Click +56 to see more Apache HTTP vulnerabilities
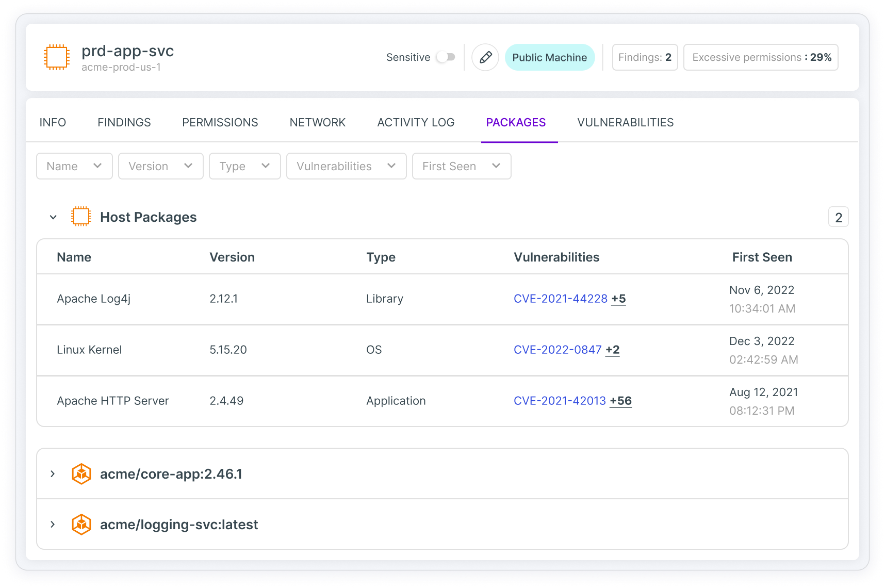The image size is (885, 588). tap(620, 401)
